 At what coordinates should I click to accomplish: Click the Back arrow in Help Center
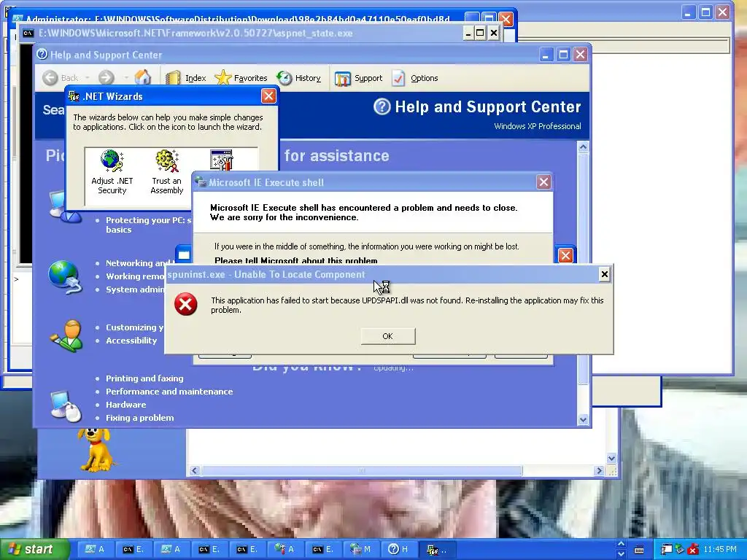[x=50, y=77]
